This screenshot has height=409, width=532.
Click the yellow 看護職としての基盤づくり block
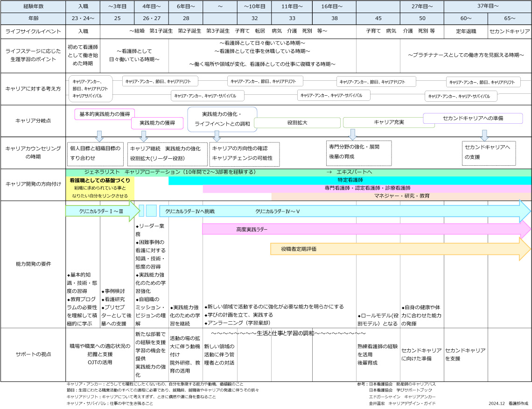click(x=100, y=188)
